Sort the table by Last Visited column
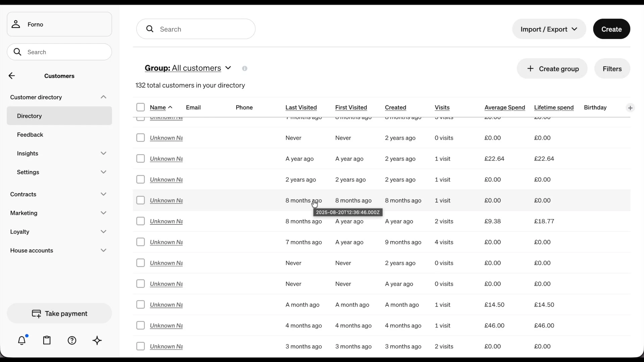This screenshot has width=644, height=362. [x=301, y=108]
